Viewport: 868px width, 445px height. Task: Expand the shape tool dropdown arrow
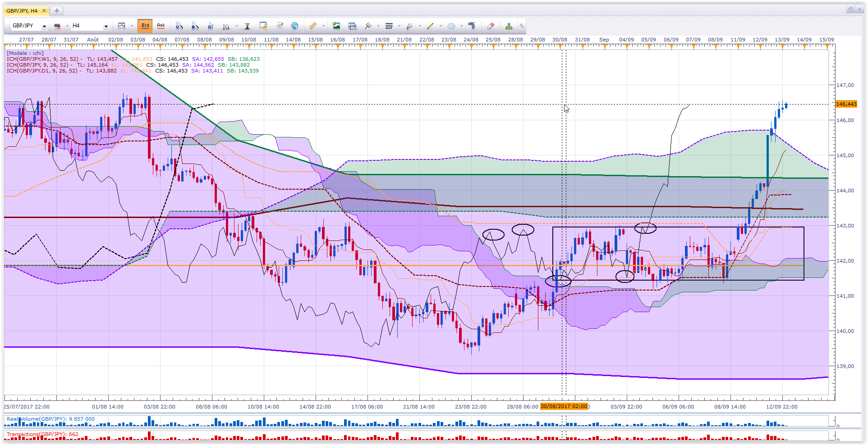pyautogui.click(x=461, y=26)
